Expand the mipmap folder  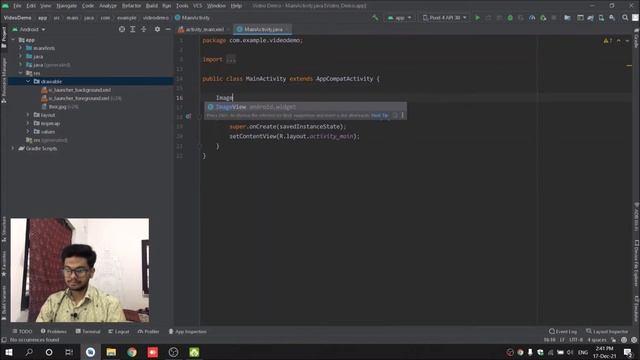click(28, 123)
